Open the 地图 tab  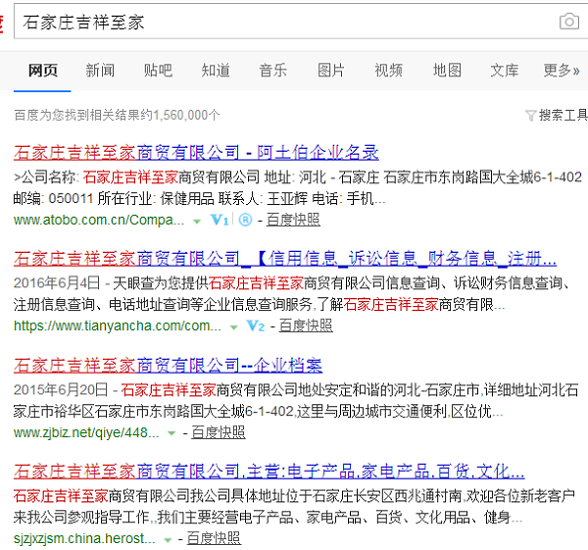447,70
